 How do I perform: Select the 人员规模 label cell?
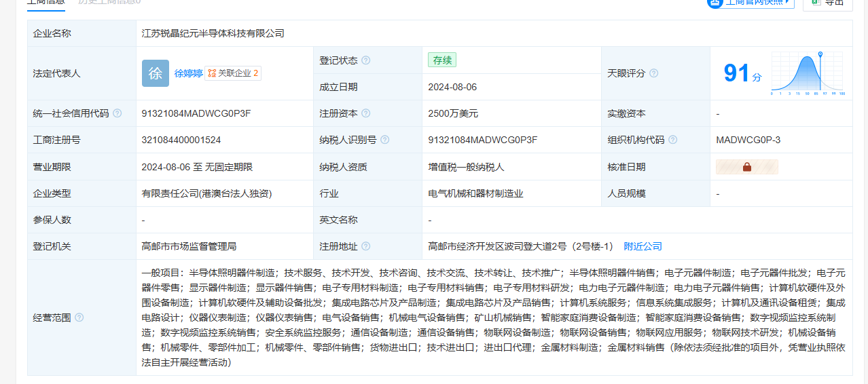pyautogui.click(x=655, y=193)
